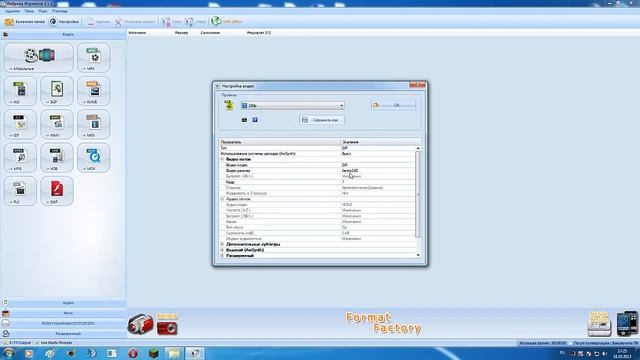This screenshot has width=640, height=360.
Task: Confirm video settings with OK button
Action: pyautogui.click(x=393, y=105)
